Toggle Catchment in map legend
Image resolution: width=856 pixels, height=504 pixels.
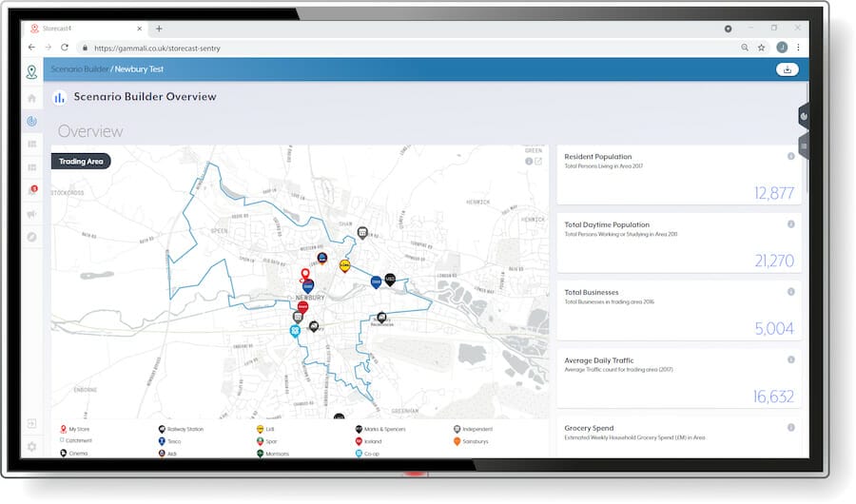[75, 440]
